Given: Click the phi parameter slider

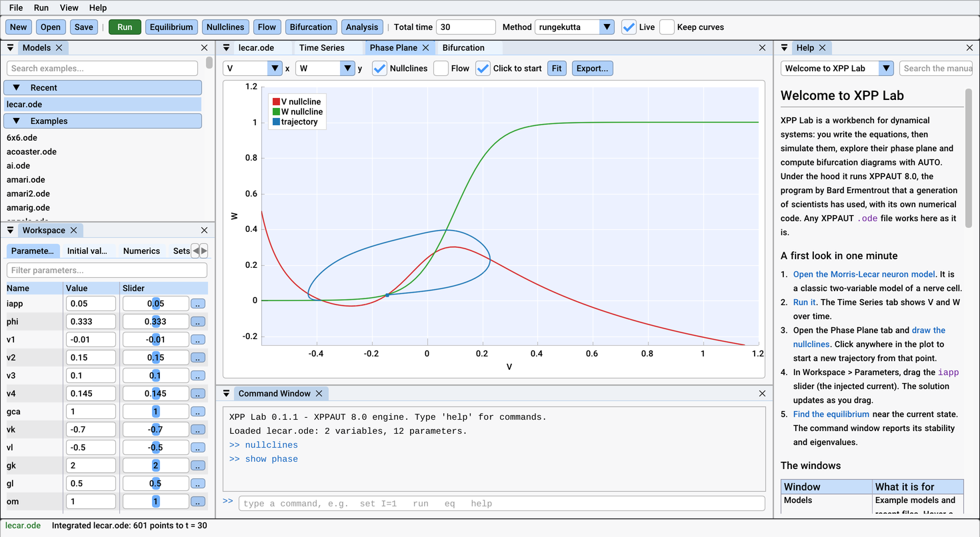Looking at the screenshot, I should click(156, 322).
